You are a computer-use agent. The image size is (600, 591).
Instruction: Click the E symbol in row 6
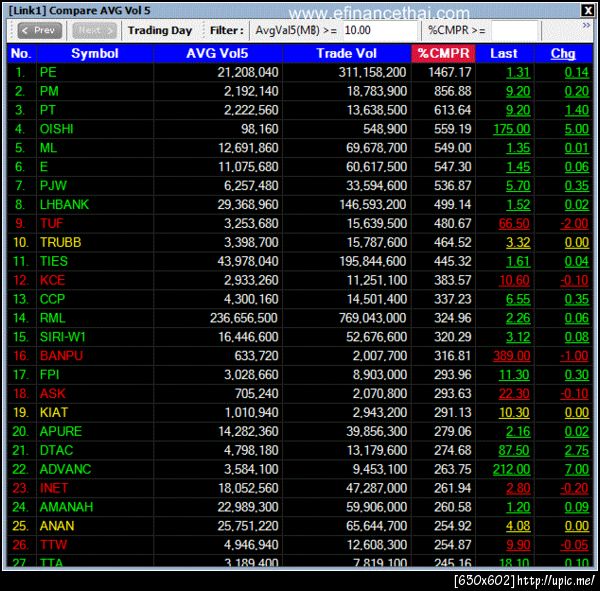pyautogui.click(x=44, y=167)
